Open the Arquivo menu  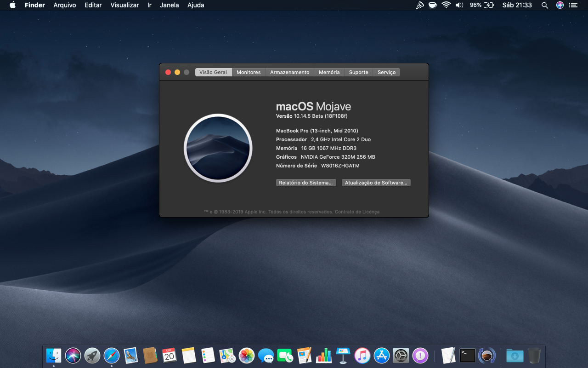click(x=65, y=5)
